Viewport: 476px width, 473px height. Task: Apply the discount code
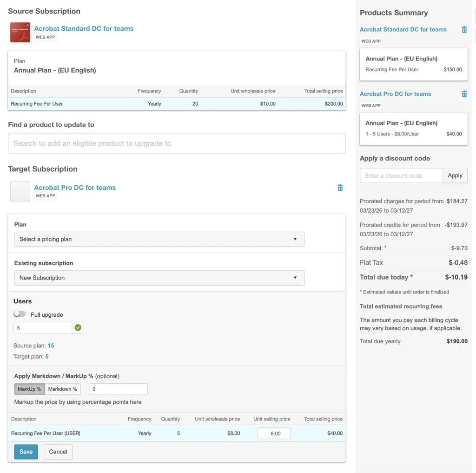pos(455,175)
